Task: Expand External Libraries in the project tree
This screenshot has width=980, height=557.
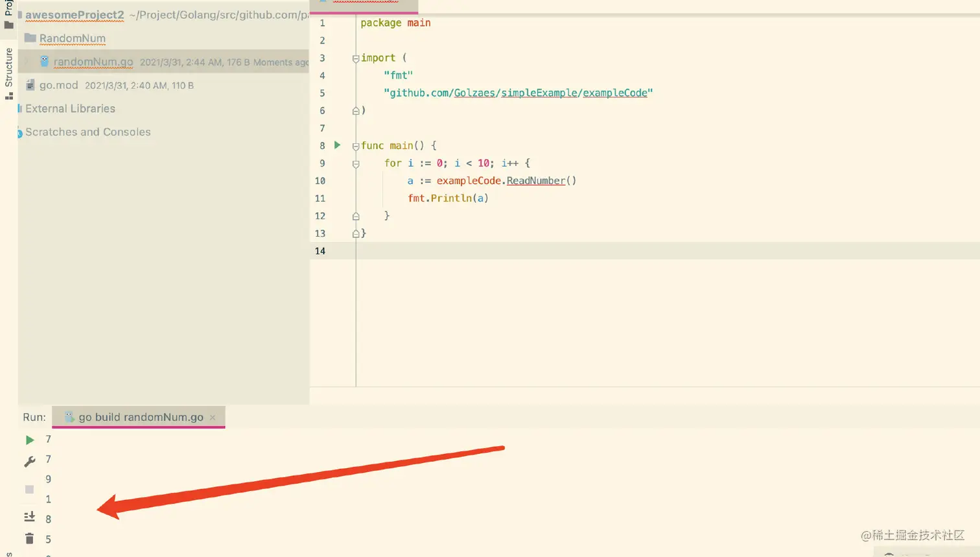Action: click(x=70, y=108)
